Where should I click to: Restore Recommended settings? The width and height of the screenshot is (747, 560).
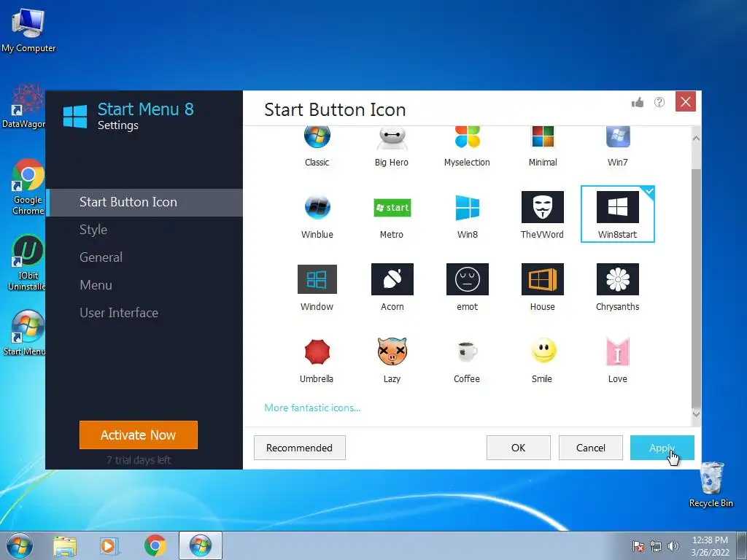[299, 448]
